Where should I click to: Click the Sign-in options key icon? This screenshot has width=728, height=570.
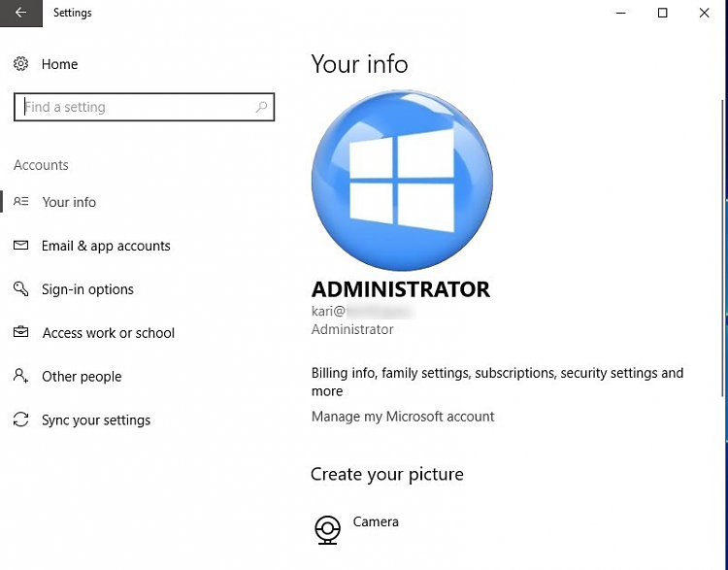21,288
